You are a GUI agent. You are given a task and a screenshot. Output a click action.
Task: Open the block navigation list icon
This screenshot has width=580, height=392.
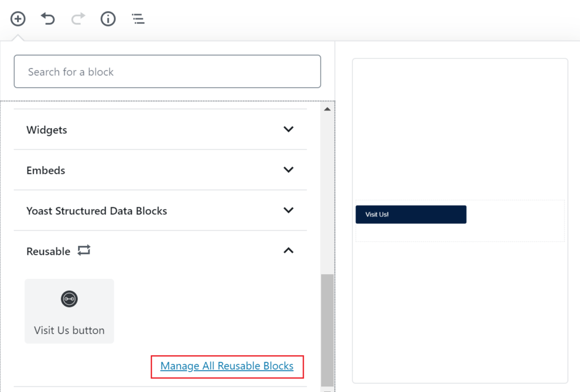(138, 19)
